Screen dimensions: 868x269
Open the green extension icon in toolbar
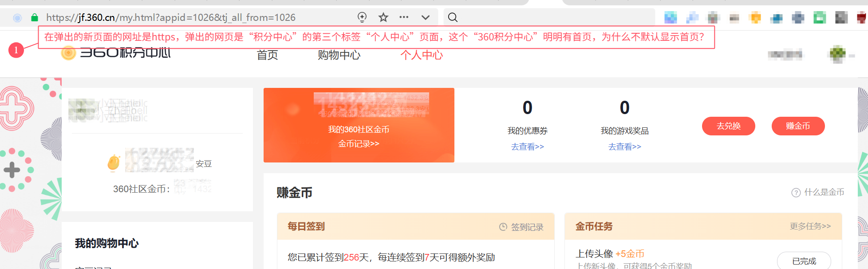click(x=820, y=18)
